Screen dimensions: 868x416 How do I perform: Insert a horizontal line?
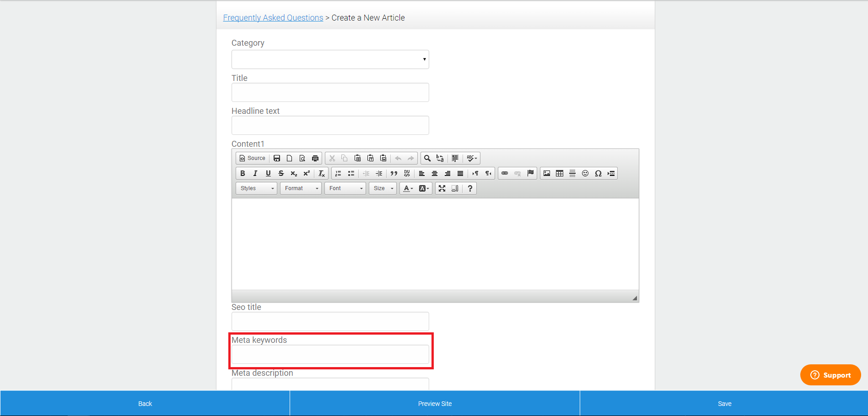[x=572, y=173]
